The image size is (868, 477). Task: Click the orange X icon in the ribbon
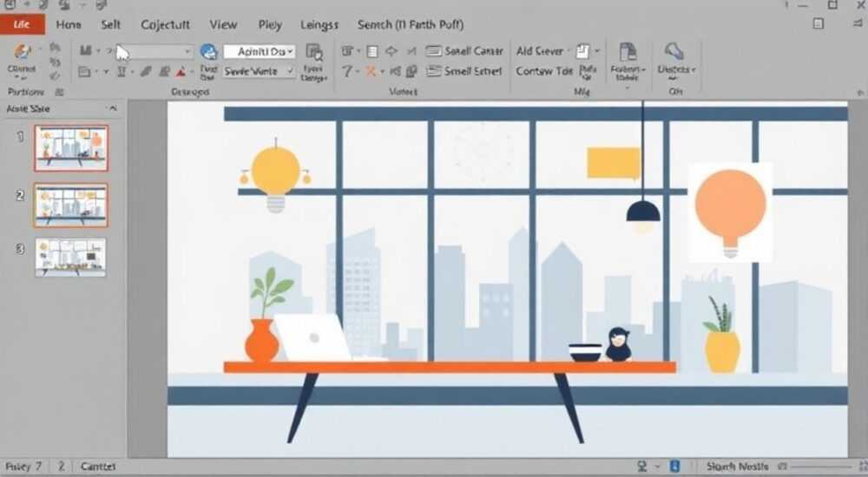click(371, 71)
